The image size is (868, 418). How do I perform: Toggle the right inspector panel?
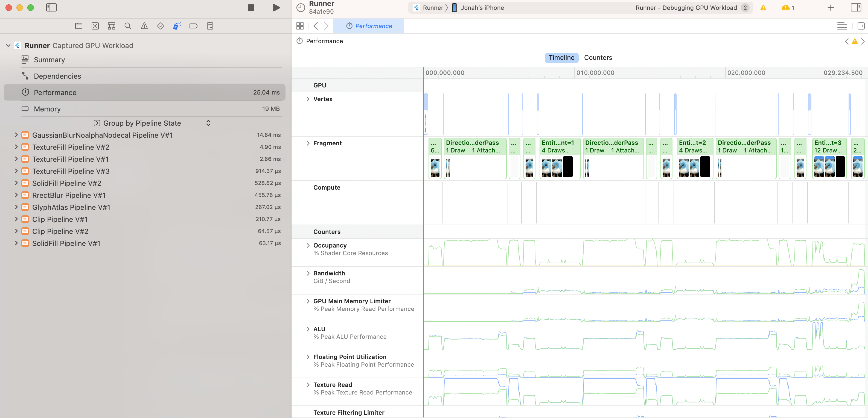[x=855, y=8]
